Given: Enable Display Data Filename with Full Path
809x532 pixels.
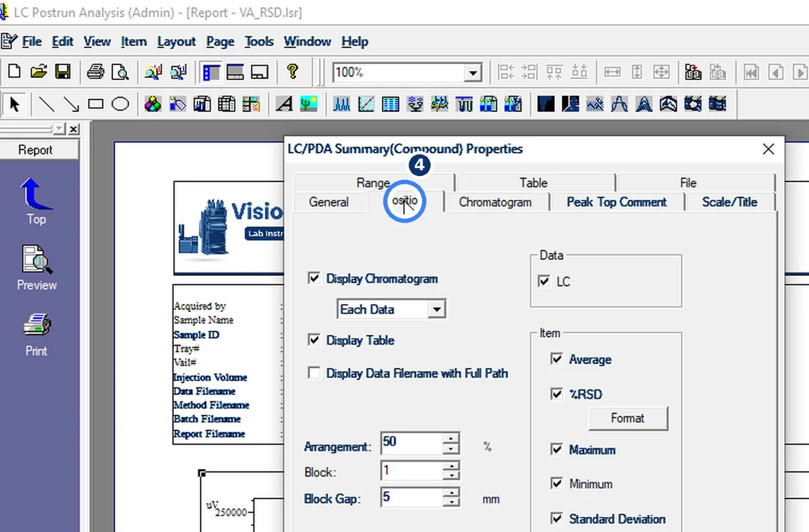Looking at the screenshot, I should click(314, 372).
